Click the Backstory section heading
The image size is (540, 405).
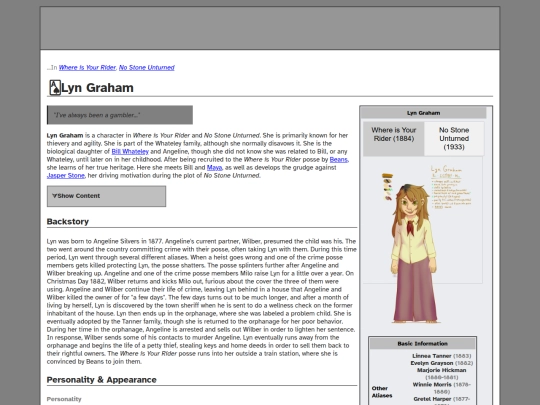68,221
